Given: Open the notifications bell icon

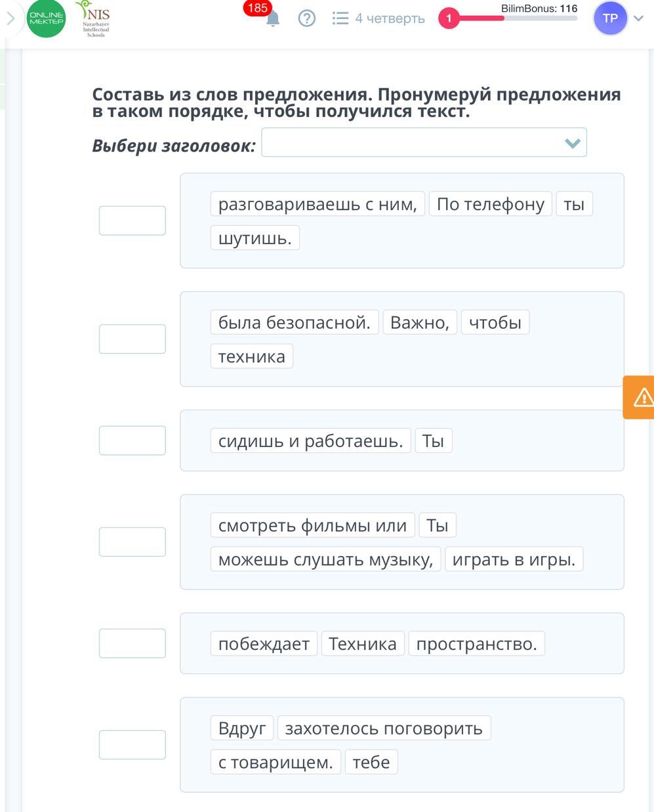Looking at the screenshot, I should pos(273,18).
